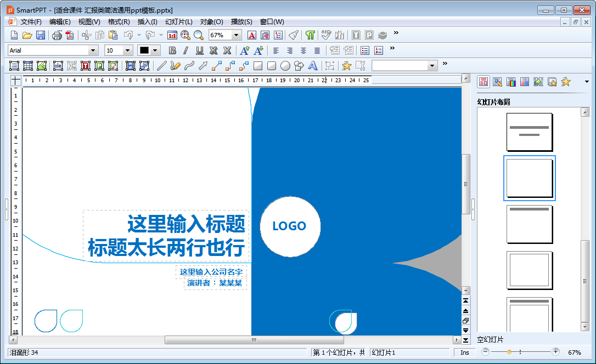This screenshot has width=596, height=364.
Task: Run the spell check tool
Action: click(326, 35)
